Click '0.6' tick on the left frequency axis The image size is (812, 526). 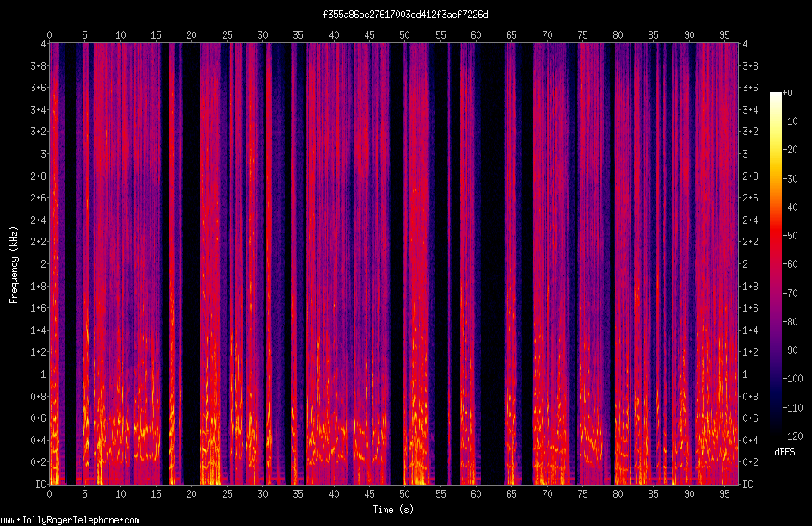(39, 418)
